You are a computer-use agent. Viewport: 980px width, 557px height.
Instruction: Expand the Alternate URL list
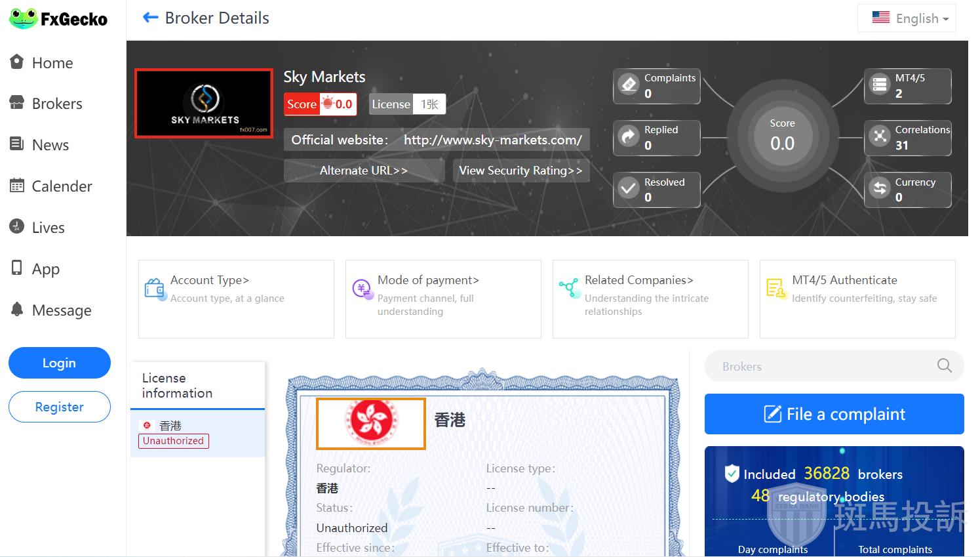(x=364, y=171)
